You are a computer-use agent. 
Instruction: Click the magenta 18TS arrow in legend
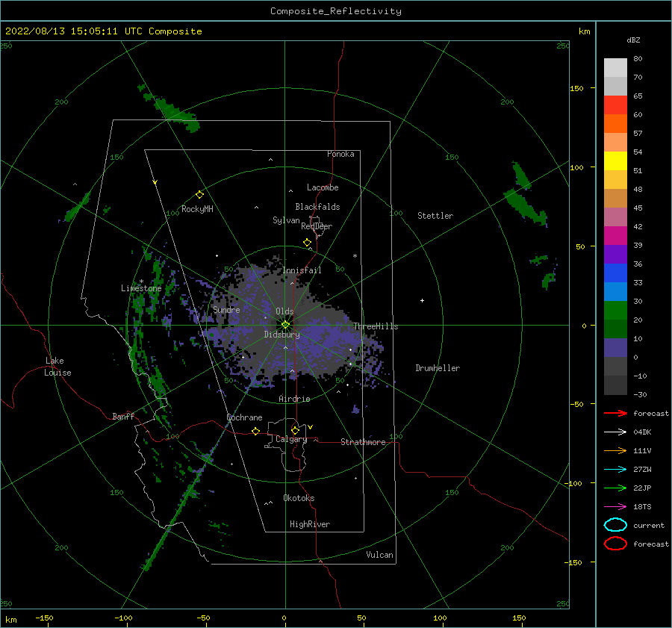615,507
